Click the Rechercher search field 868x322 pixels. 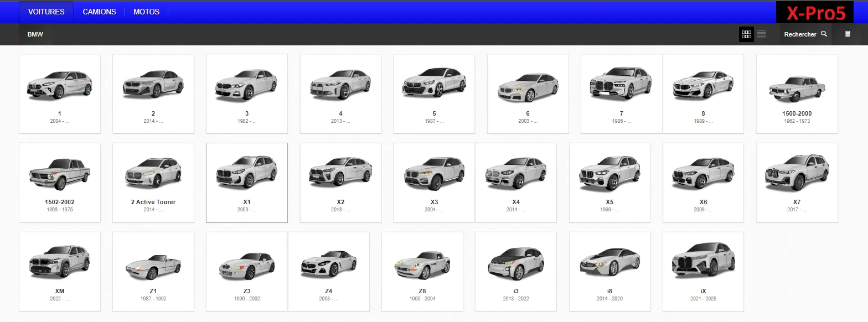805,34
